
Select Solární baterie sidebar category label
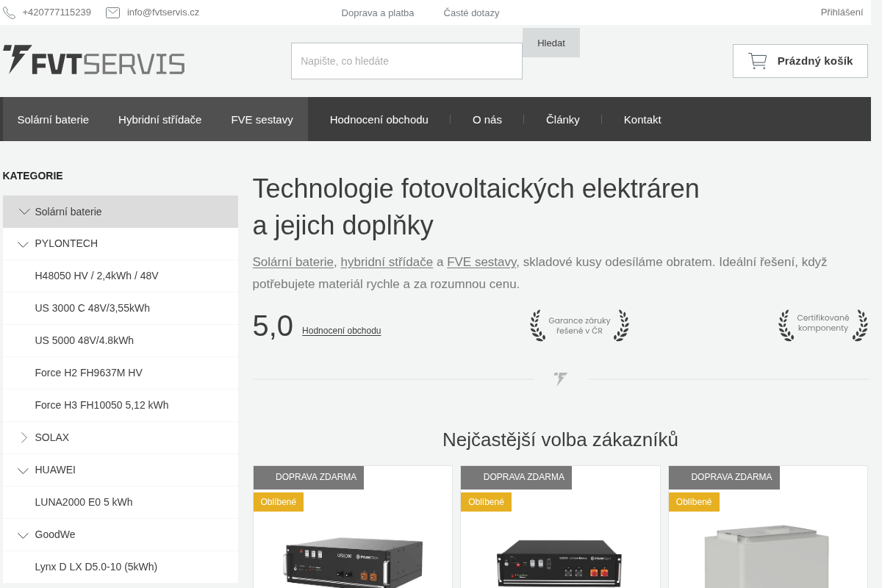68,212
